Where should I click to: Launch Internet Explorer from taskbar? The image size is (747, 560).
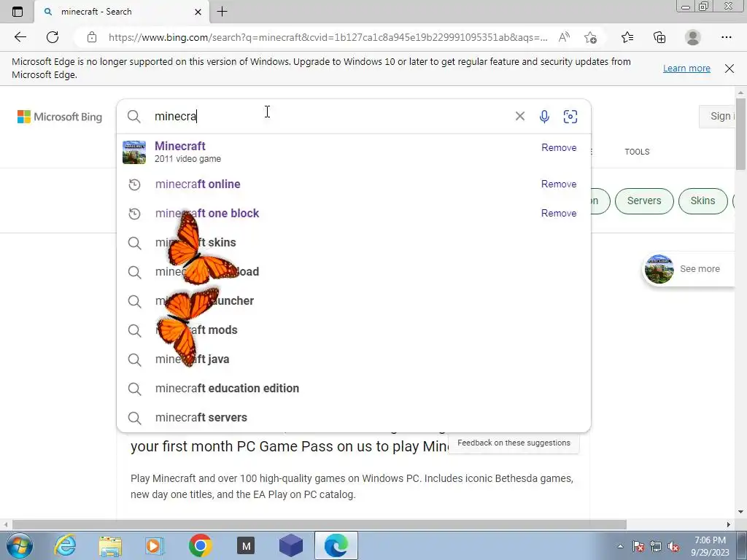click(65, 545)
